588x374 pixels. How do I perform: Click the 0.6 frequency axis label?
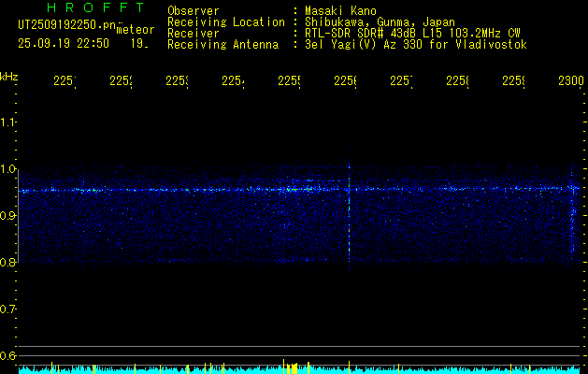7,355
